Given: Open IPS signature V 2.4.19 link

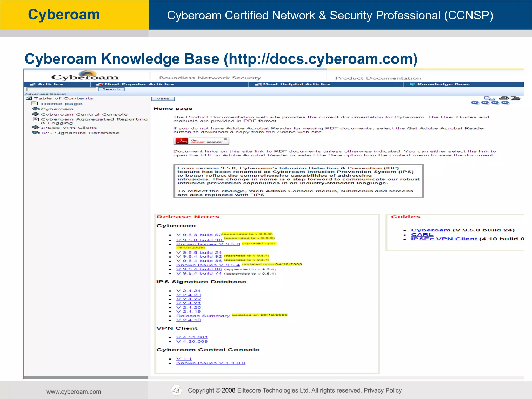Looking at the screenshot, I should coord(189,311).
